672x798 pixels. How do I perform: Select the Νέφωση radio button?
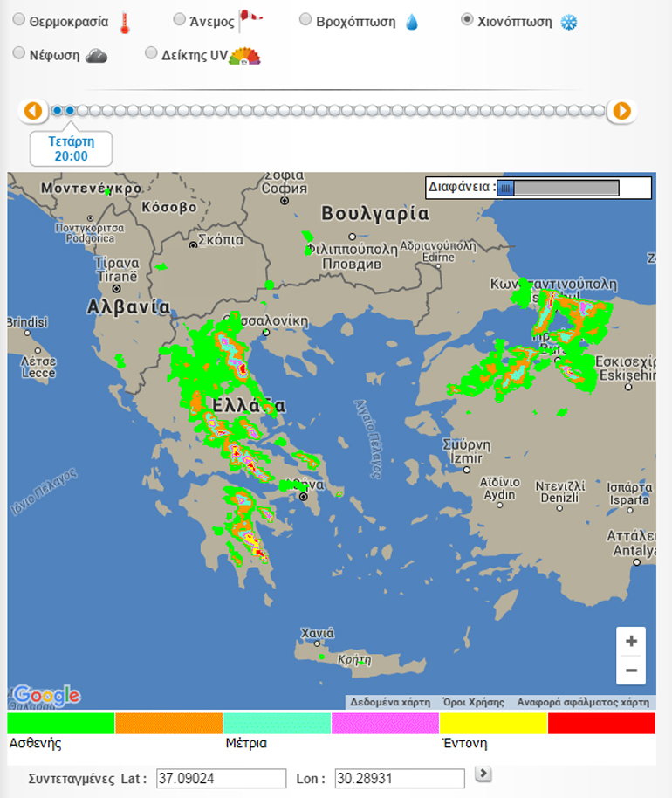(19, 53)
